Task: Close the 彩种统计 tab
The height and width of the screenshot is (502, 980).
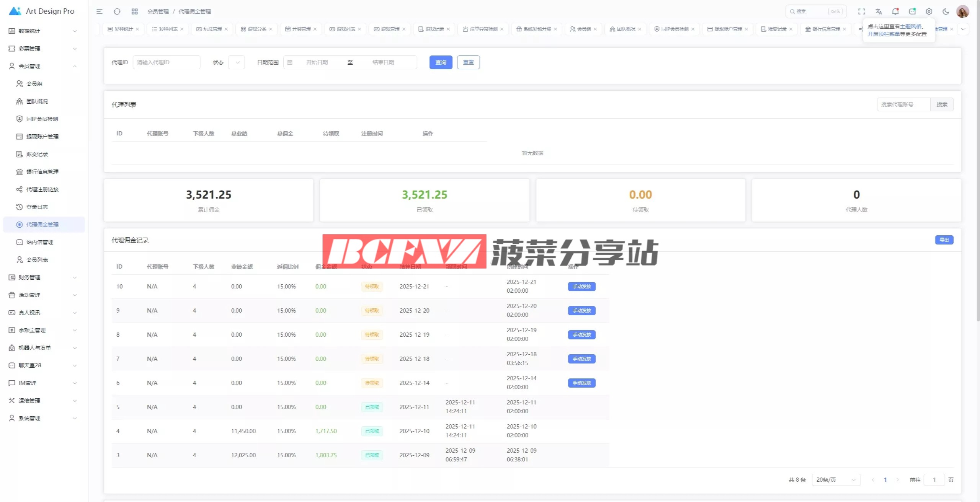Action: (137, 29)
